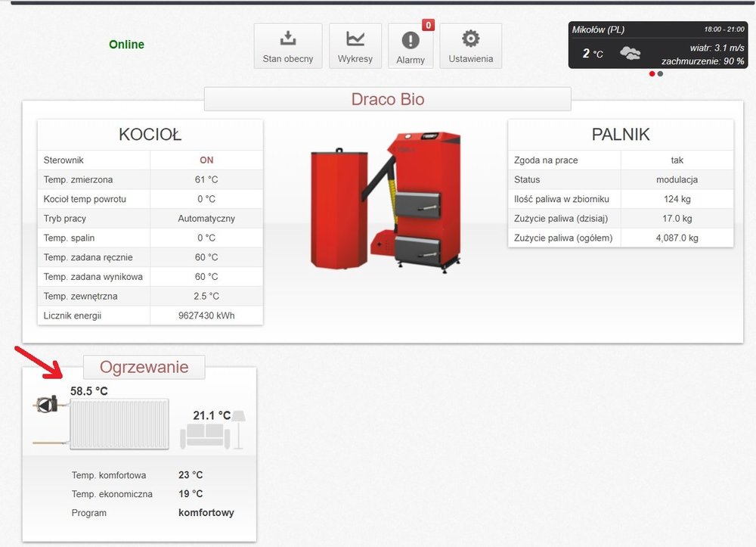Click the sofa room temperature icon
Screen dimensions: 756x547
pyautogui.click(x=205, y=434)
